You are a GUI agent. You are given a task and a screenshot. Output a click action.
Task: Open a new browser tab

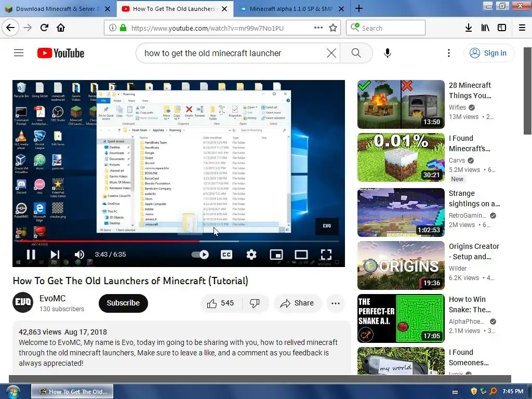[x=359, y=8]
